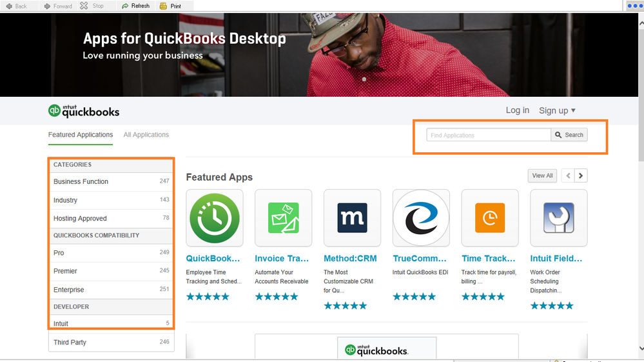644x362 pixels.
Task: Click the Intuit QuickBooks logo card at the page bottom
Action: point(387,348)
